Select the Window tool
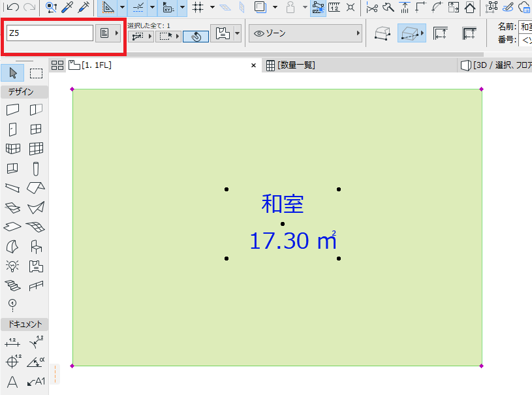 (x=36, y=129)
